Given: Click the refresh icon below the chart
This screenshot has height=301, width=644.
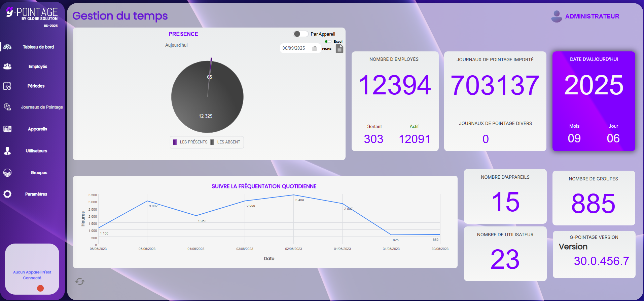Looking at the screenshot, I should pyautogui.click(x=80, y=282).
